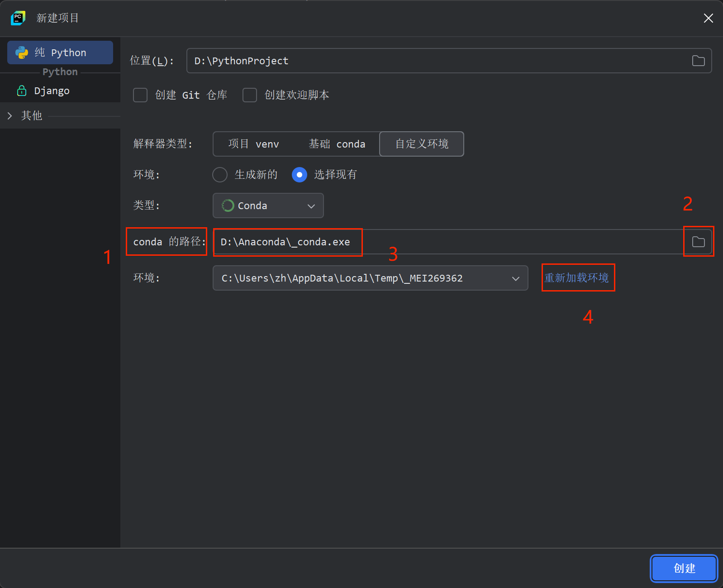Click the 位置(L) label

pyautogui.click(x=152, y=61)
